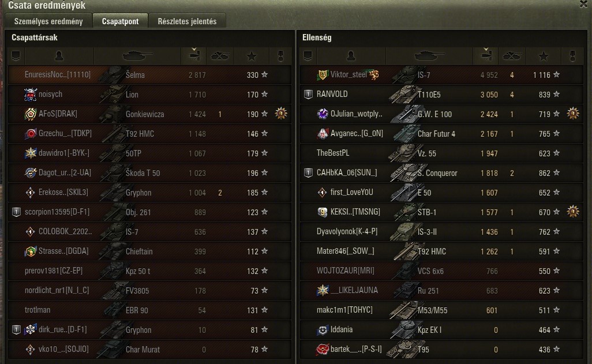Click platoon marker beside RANVOLD
The height and width of the screenshot is (364, 592).
point(309,95)
